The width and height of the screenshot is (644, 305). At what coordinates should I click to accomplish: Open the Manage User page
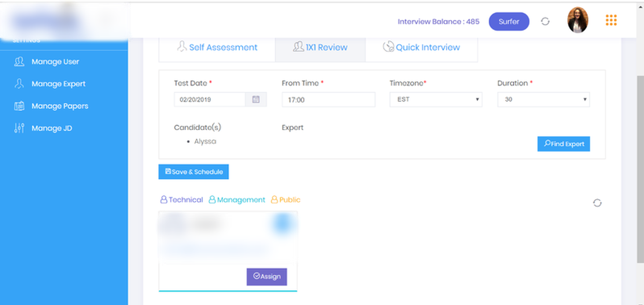coord(55,62)
